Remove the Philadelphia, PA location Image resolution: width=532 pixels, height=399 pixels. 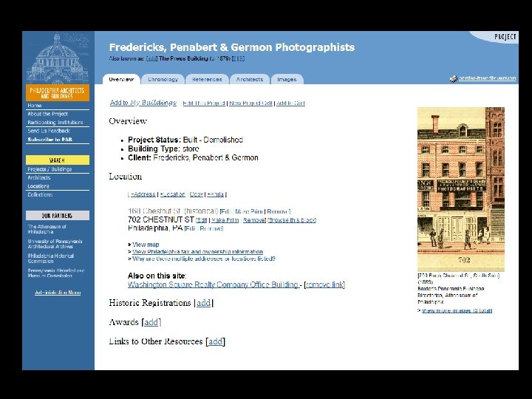point(211,228)
